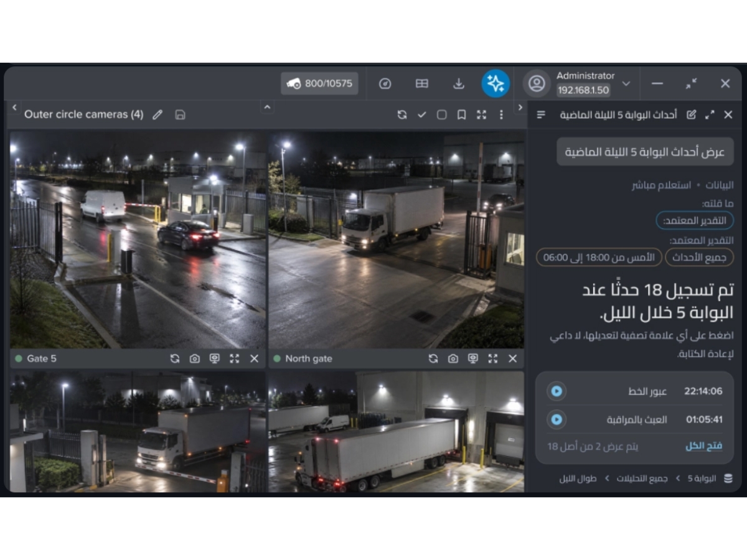The width and height of the screenshot is (747, 560).
Task: Collapse the left panel arrow
Action: click(15, 108)
